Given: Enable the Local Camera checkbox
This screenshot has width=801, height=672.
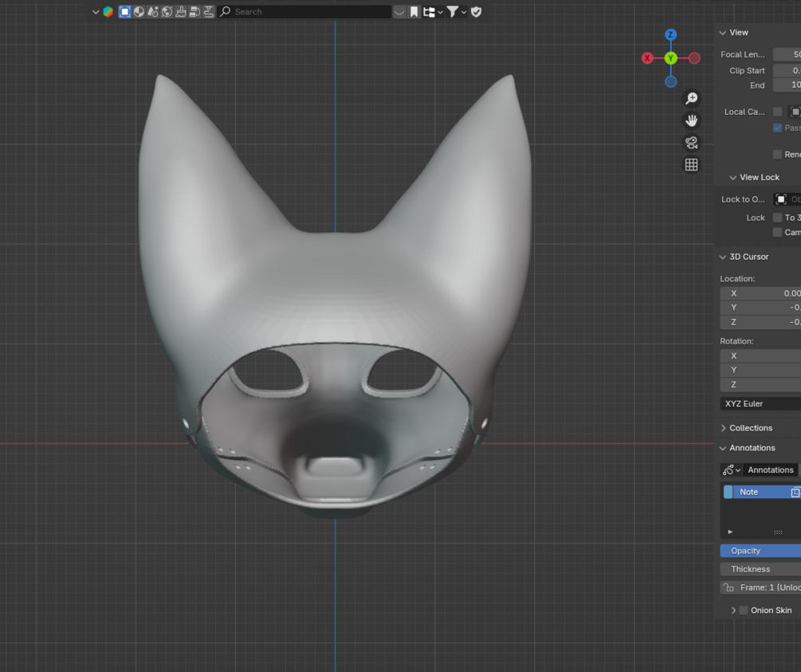Looking at the screenshot, I should pos(777,112).
